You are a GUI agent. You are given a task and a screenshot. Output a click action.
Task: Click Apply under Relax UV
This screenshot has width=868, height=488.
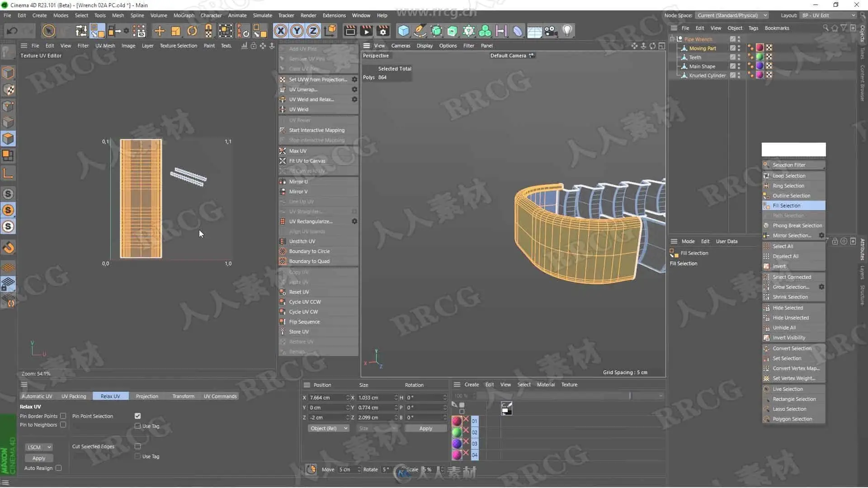[39, 458]
